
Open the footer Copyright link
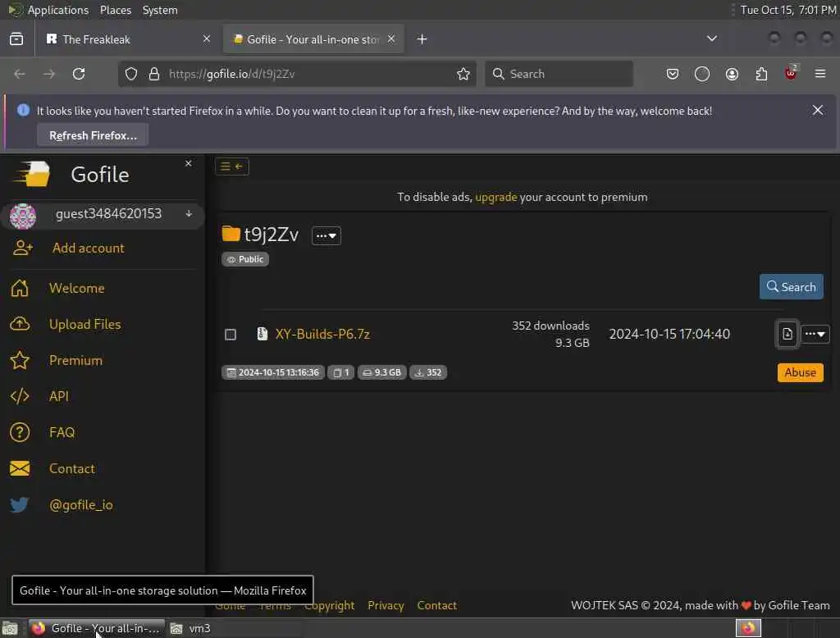coord(329,605)
